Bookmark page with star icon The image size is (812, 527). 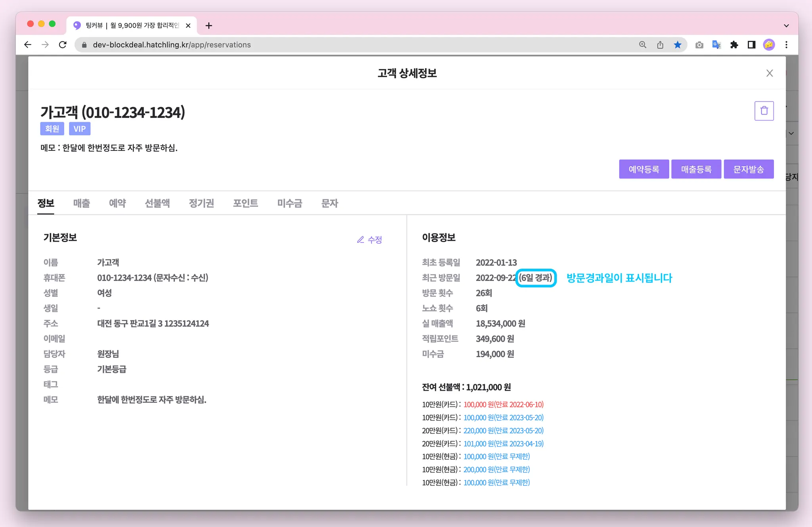[678, 45]
